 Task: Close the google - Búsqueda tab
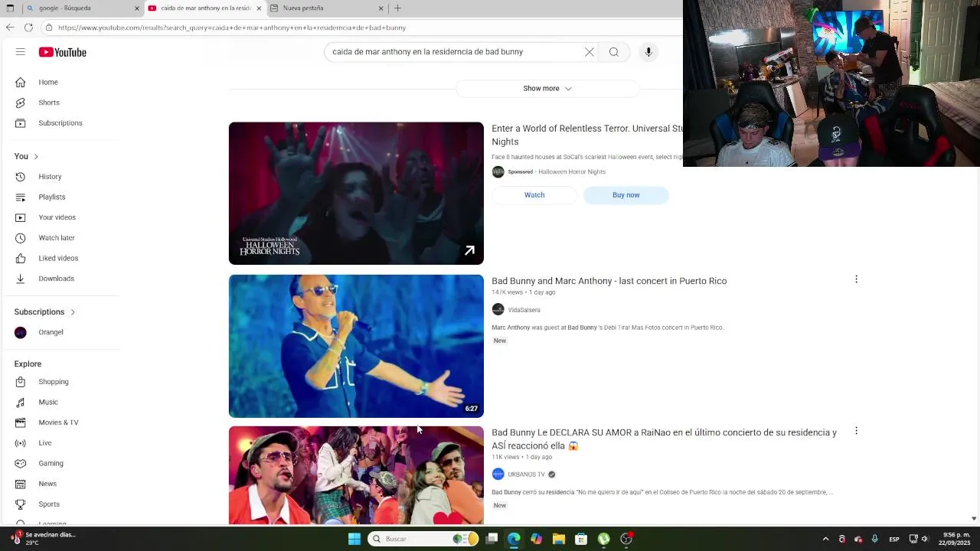[x=137, y=8]
